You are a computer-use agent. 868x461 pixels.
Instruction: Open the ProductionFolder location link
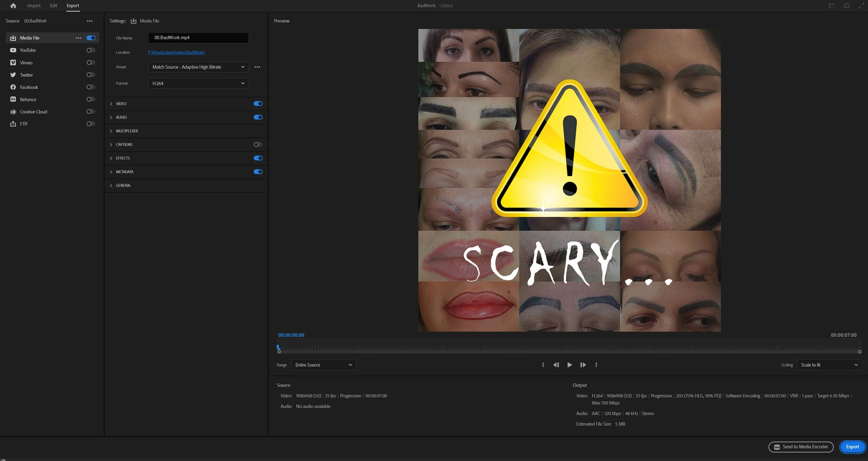[x=176, y=52]
